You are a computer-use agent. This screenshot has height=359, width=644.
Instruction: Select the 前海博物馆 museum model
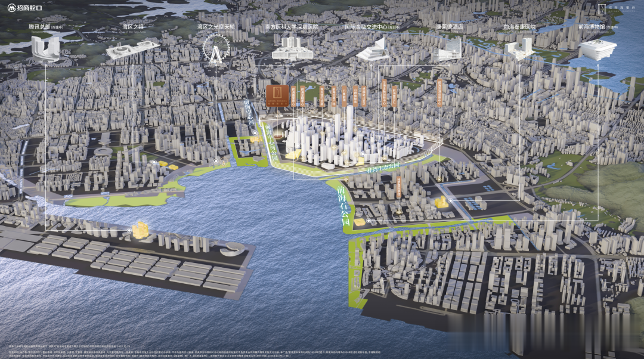(x=597, y=49)
